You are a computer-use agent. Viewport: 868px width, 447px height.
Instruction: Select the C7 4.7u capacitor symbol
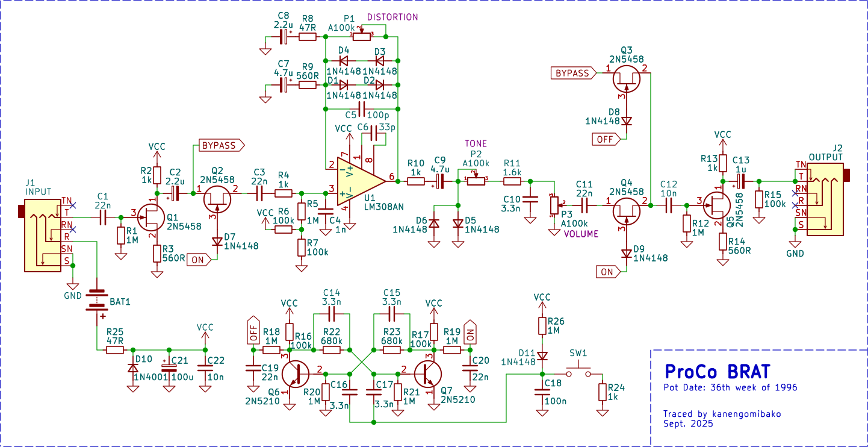[x=283, y=84]
